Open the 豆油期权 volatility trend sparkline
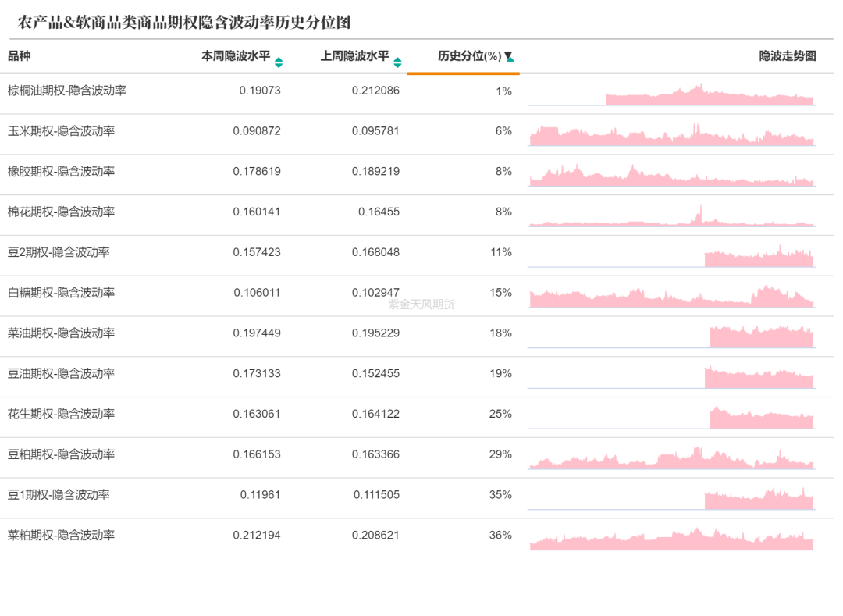Image resolution: width=843 pixels, height=616 pixels. 671,377
